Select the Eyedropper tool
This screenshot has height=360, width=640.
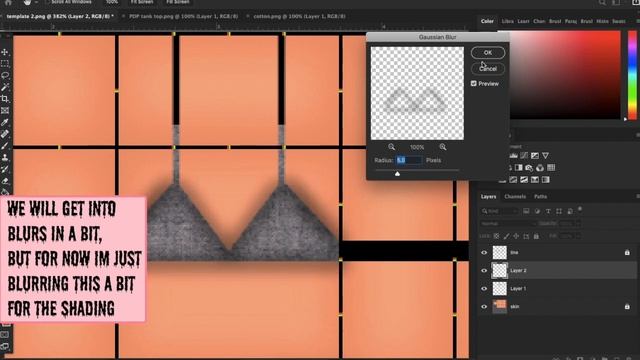pos(5,122)
